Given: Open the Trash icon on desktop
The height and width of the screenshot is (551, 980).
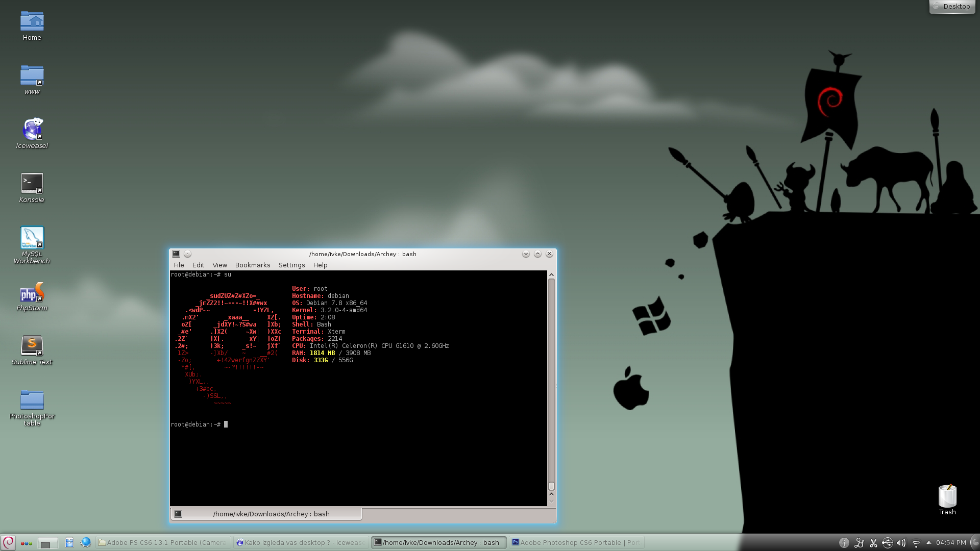Looking at the screenshot, I should [947, 497].
